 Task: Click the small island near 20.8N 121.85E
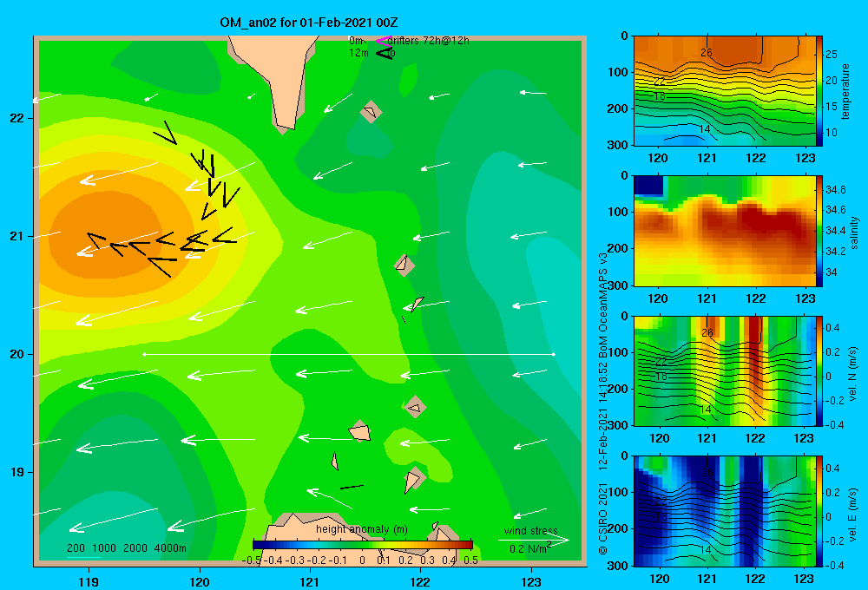click(x=404, y=265)
